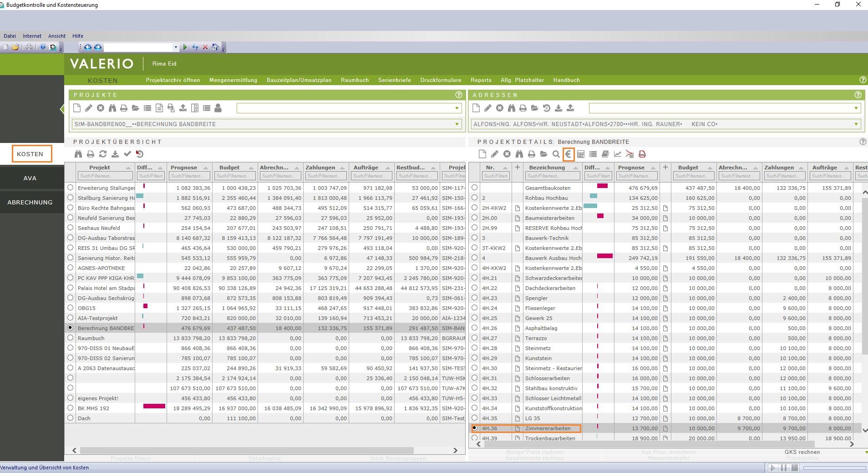Click the user/person icon in Projekte toolbar
The width and height of the screenshot is (868, 473).
coord(218,108)
